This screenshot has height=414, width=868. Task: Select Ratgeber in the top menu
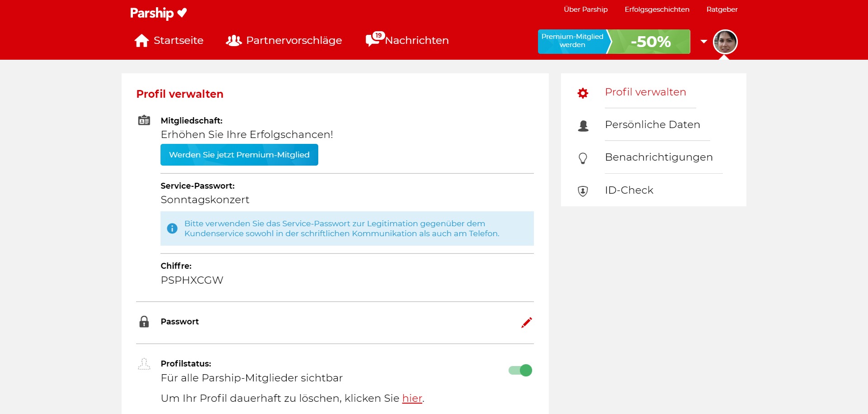pos(722,9)
